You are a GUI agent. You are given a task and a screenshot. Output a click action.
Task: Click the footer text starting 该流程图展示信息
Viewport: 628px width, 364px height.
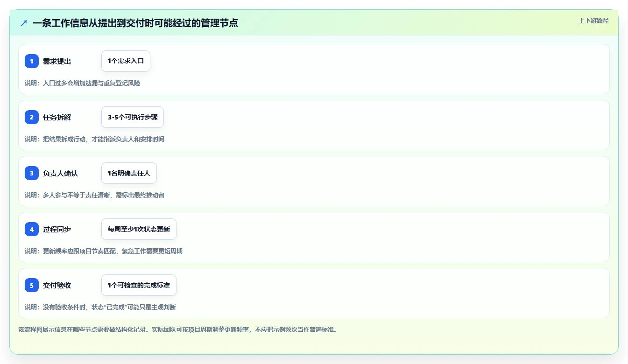click(x=177, y=329)
